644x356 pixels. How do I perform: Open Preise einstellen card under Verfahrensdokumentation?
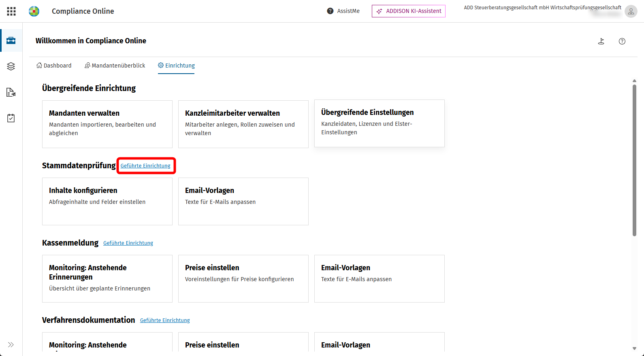coord(243,342)
